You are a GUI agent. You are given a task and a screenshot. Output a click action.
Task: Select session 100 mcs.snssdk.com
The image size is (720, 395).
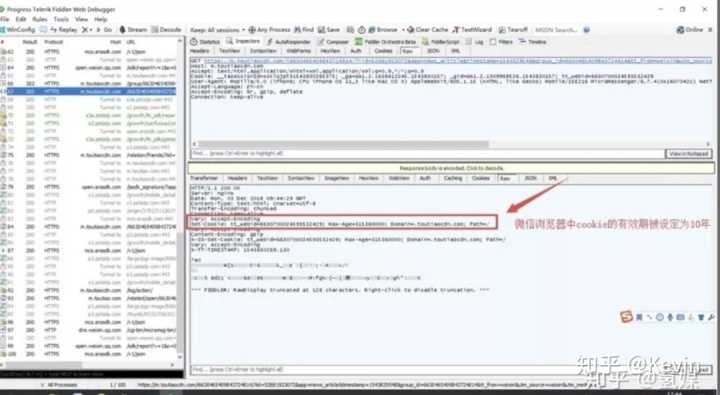88,354
